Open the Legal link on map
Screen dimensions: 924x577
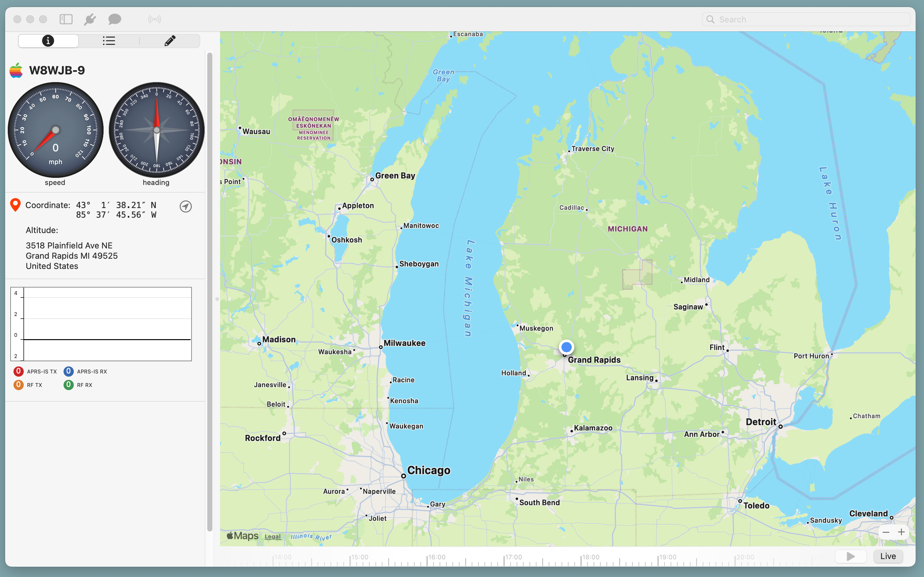[x=273, y=537]
